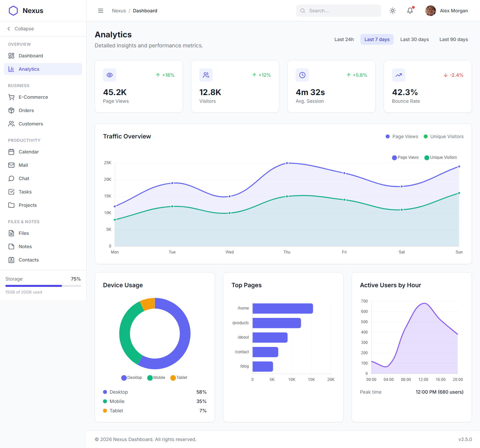Screen dimensions: 480x448
Task: Open Orders from the sidebar
Action: click(x=43, y=110)
